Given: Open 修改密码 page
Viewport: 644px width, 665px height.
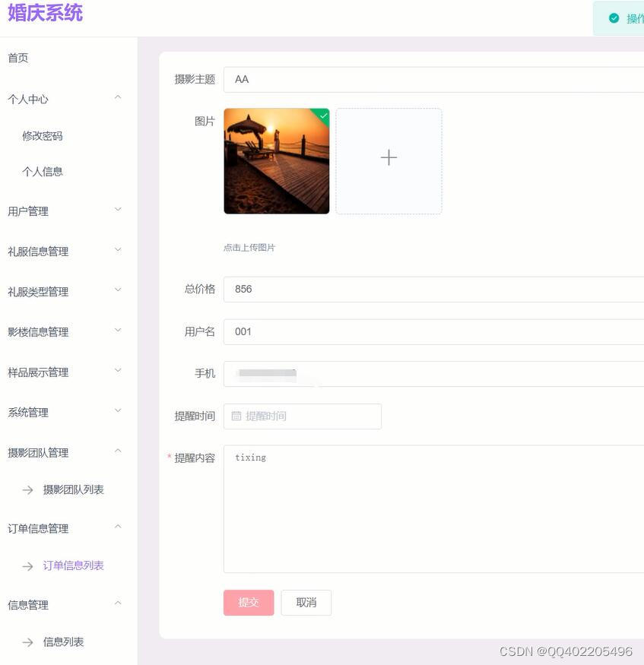Looking at the screenshot, I should pyautogui.click(x=43, y=136).
